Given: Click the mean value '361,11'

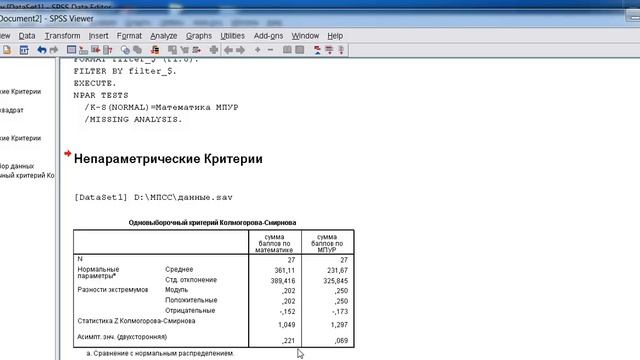Looking at the screenshot, I should pos(284,270).
